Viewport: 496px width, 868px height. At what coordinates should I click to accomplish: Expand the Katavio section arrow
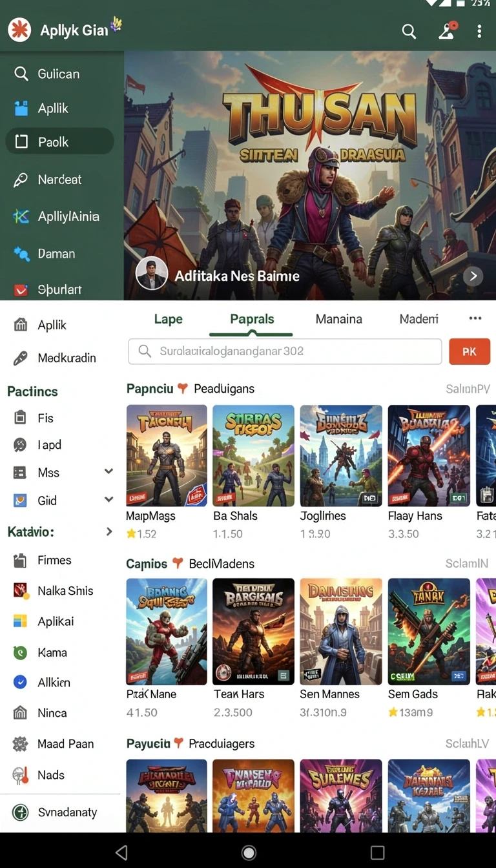108,532
